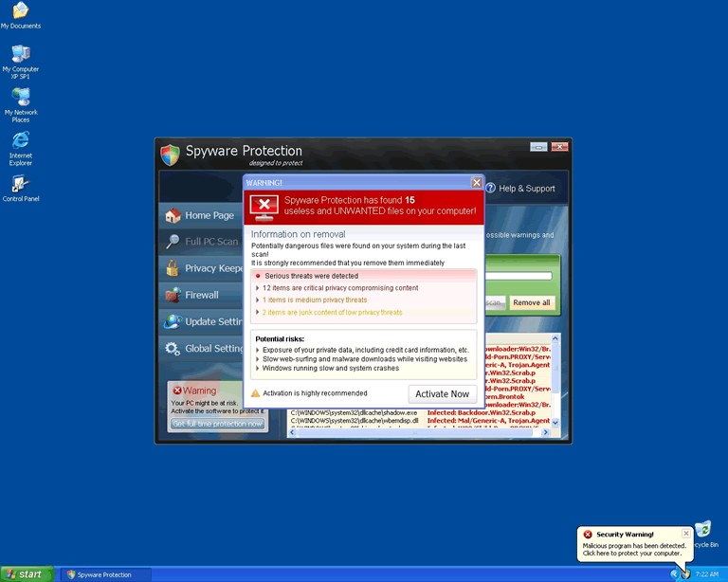This screenshot has height=582, width=728.
Task: Click the Remove all button
Action: [x=531, y=302]
